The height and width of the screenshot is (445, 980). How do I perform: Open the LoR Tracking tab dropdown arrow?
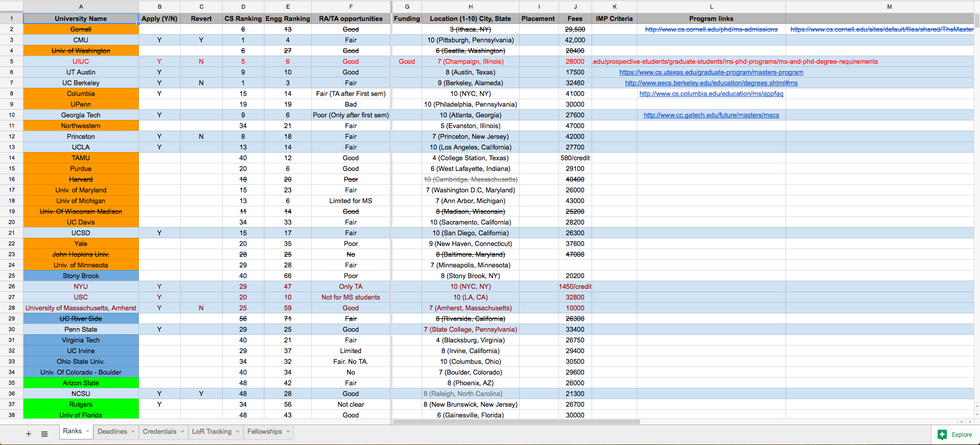tap(237, 432)
